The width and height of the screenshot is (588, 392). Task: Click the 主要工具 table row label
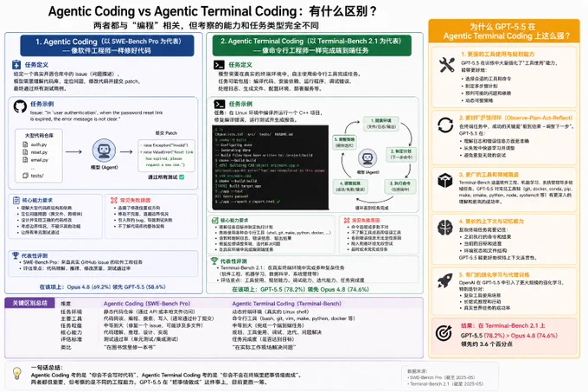coord(71,318)
